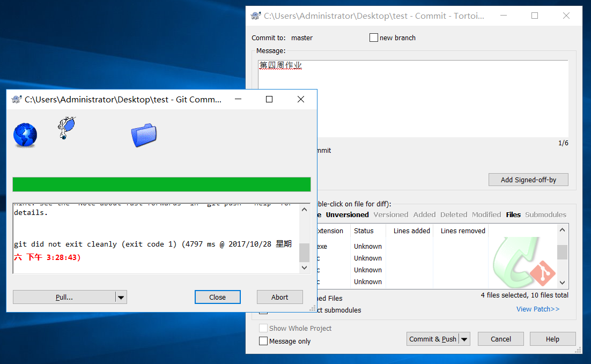The height and width of the screenshot is (364, 591).
Task: Click the flying tortoise animation icon
Action: (x=67, y=128)
